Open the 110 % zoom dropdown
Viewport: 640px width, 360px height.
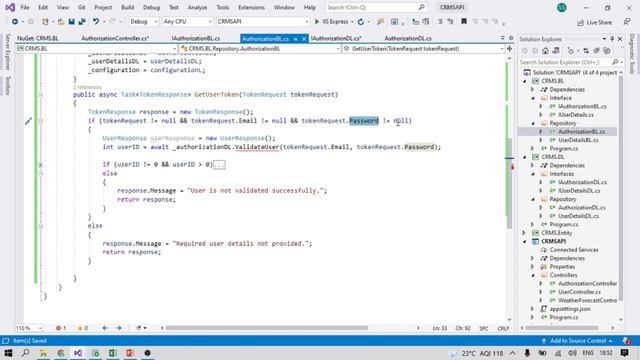pos(29,328)
